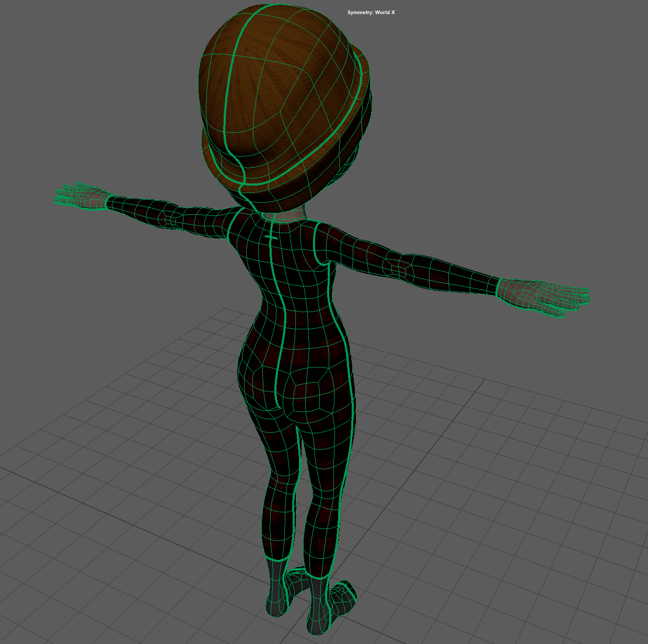Click the 'Symmetry: World X' viewport label
The width and height of the screenshot is (648, 644).
(371, 13)
